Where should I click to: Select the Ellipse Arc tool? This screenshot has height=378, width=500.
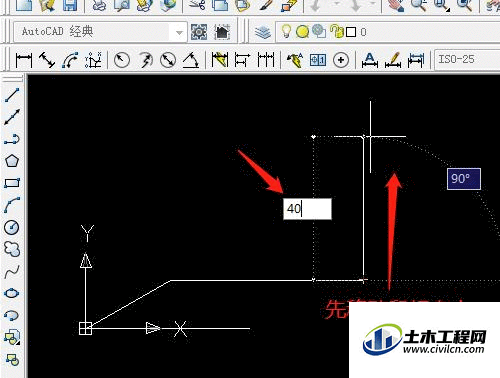click(x=12, y=315)
